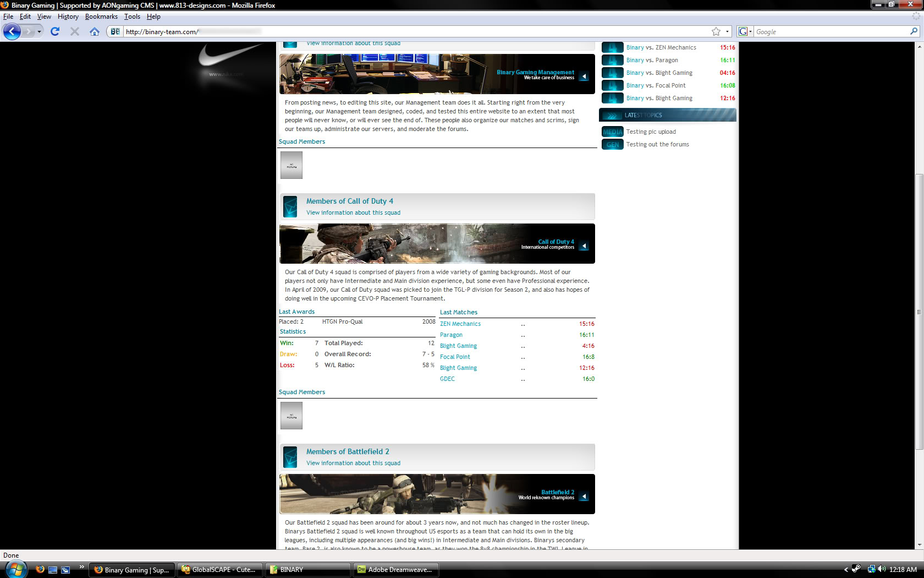Open GDEC in Last Matches
The width and height of the screenshot is (924, 578).
click(447, 379)
